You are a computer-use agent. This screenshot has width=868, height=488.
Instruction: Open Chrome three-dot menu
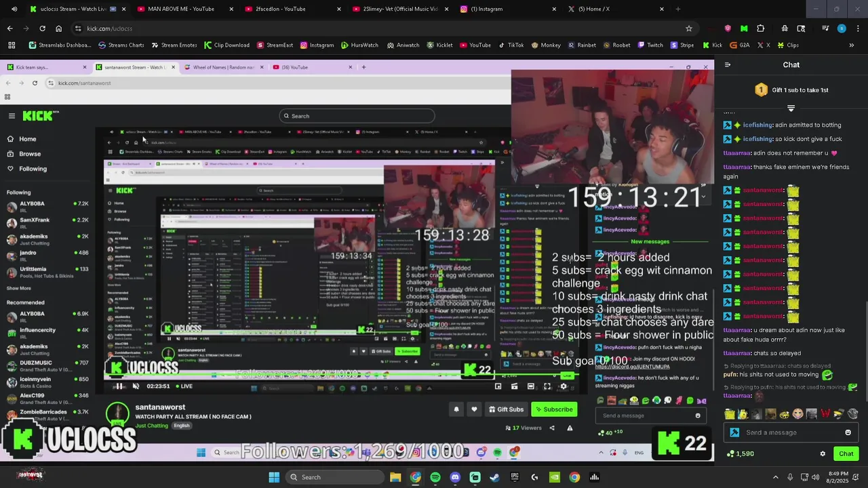[x=856, y=28]
